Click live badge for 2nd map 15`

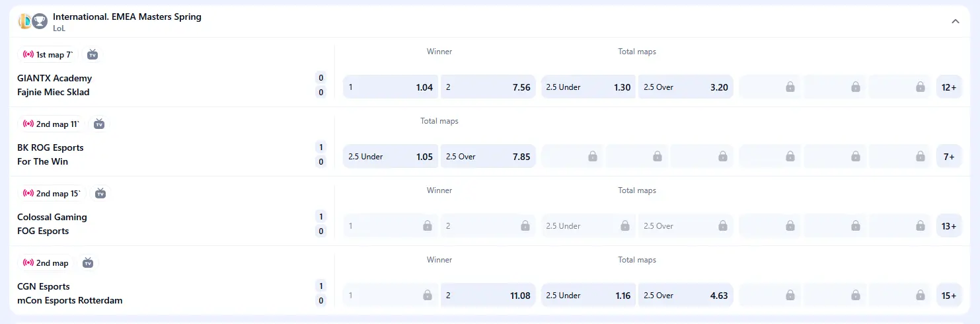(28, 193)
